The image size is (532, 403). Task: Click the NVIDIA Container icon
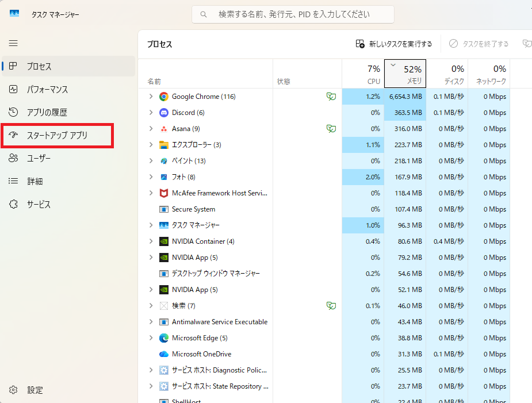click(x=163, y=241)
